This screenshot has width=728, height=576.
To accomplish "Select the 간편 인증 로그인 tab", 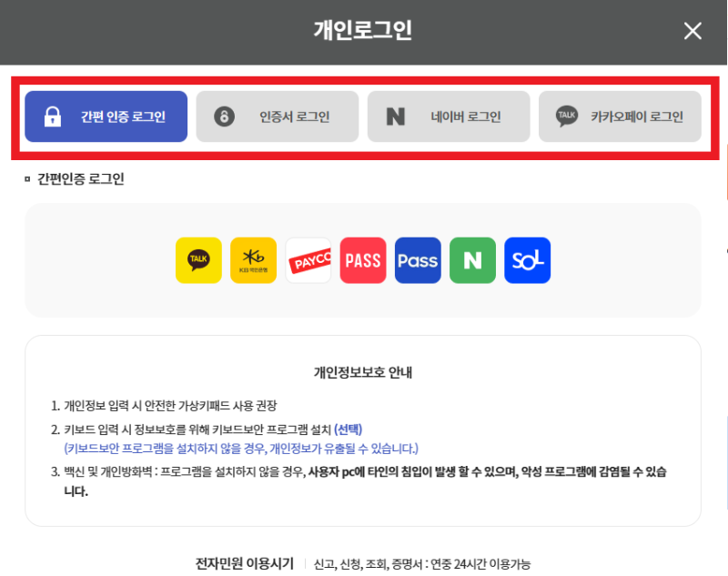I will (106, 116).
